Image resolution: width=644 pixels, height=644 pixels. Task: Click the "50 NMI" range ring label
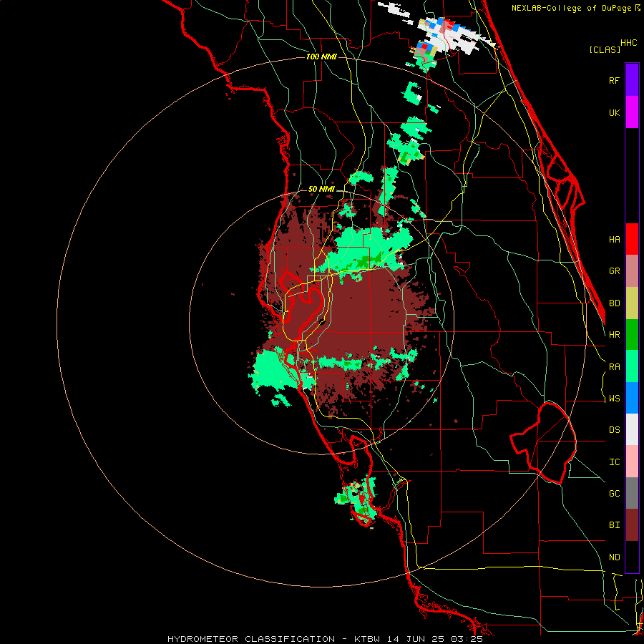[321, 189]
